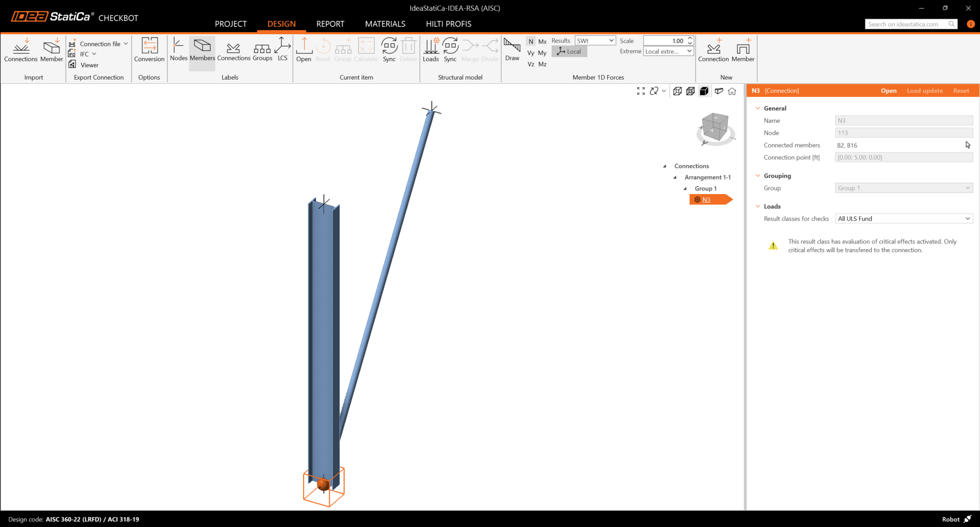The height and width of the screenshot is (527, 980).
Task: Click the Loads icon in Structural model
Action: 431,50
